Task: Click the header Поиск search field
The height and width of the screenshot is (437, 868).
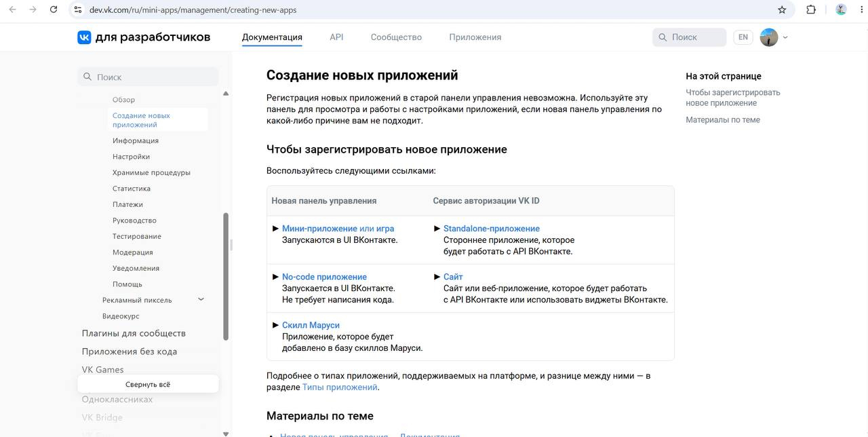Action: [690, 37]
